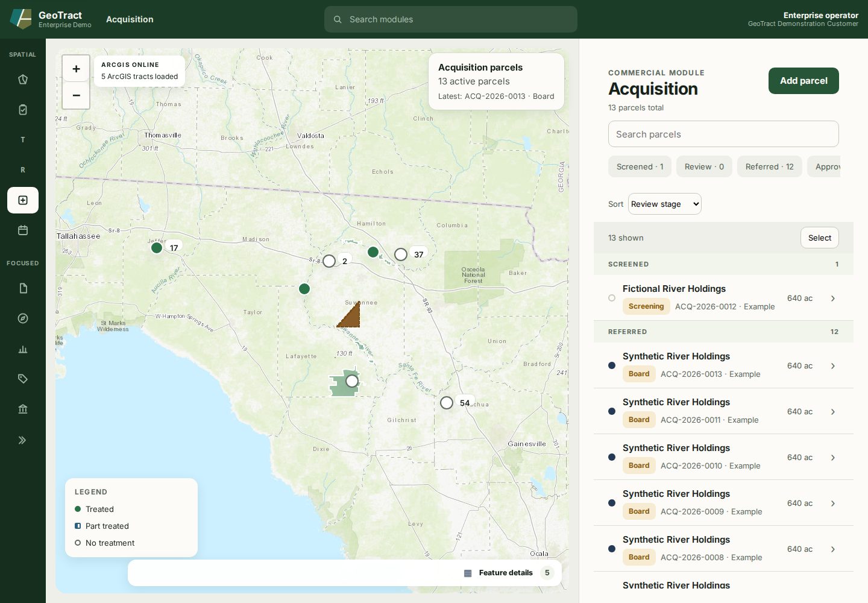
Task: Click the map cluster marker labeled 2
Action: click(329, 261)
